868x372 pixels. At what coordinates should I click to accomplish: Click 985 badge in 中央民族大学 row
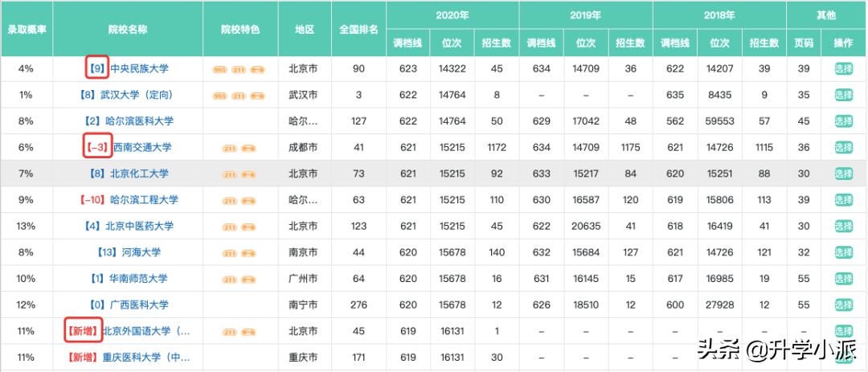pyautogui.click(x=219, y=71)
